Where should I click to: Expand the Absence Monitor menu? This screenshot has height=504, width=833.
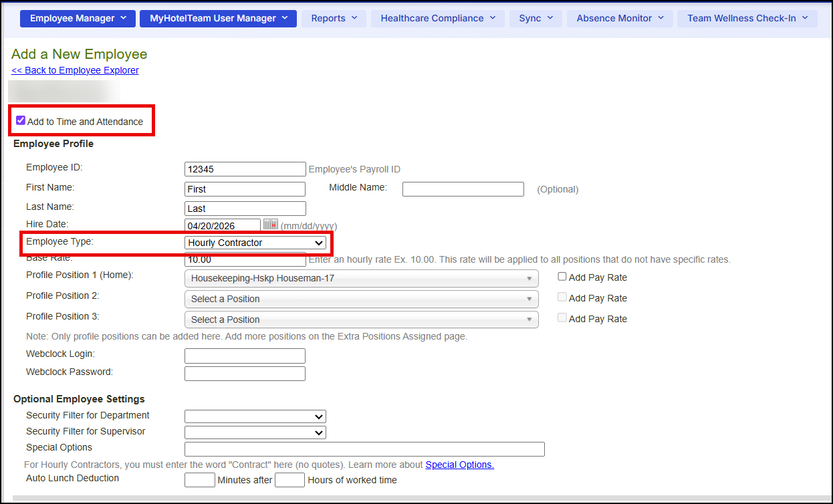[620, 18]
